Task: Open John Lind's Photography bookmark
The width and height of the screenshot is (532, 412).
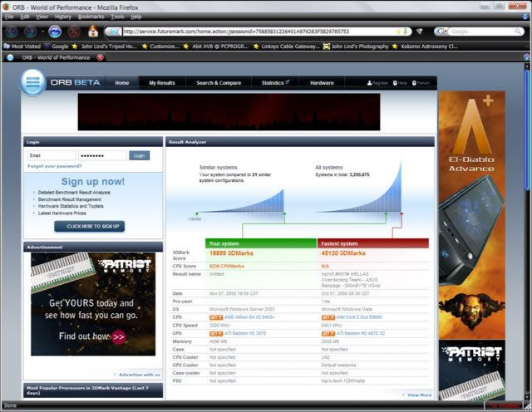Action: (356, 47)
